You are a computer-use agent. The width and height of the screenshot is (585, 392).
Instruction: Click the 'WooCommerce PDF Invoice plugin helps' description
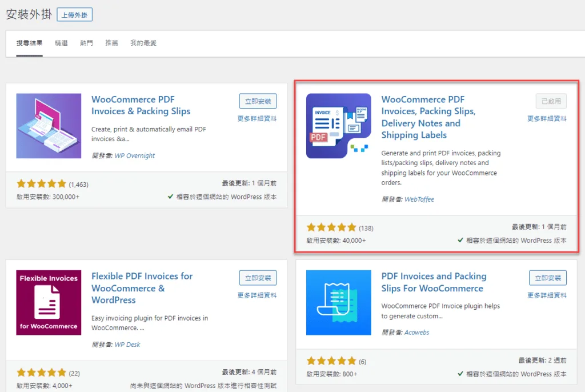(x=440, y=311)
